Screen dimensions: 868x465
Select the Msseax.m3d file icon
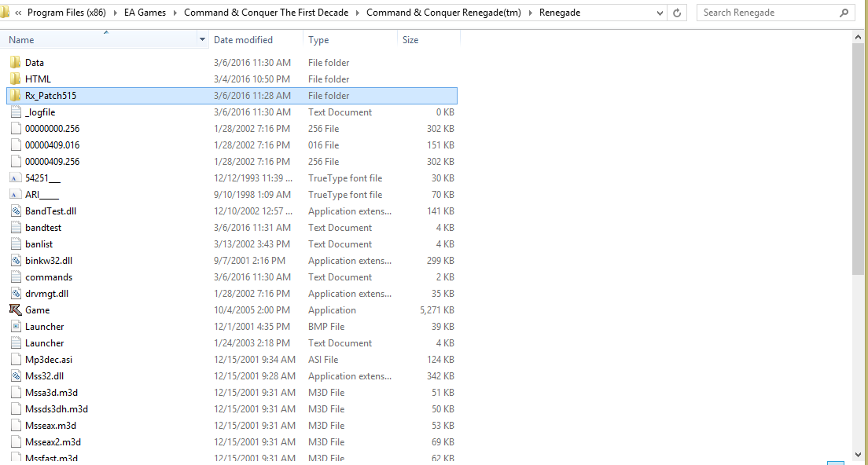point(16,426)
